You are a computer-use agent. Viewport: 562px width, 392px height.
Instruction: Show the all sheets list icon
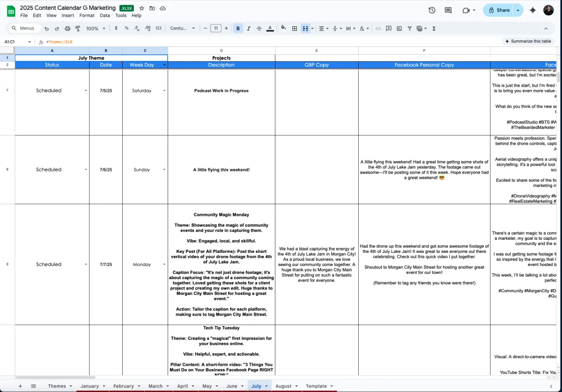[x=33, y=386]
